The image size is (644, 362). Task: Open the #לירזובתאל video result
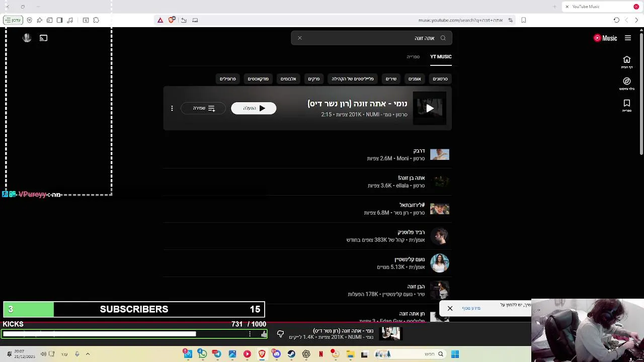pyautogui.click(x=307, y=209)
